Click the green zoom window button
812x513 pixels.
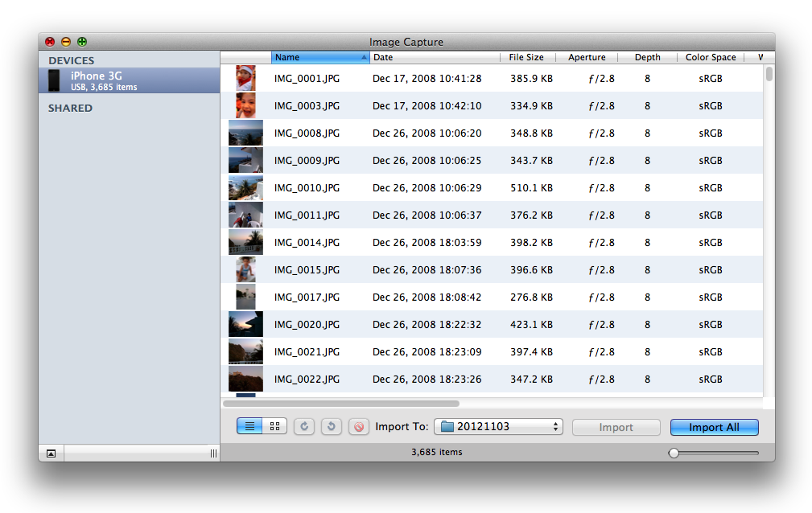[x=82, y=42]
